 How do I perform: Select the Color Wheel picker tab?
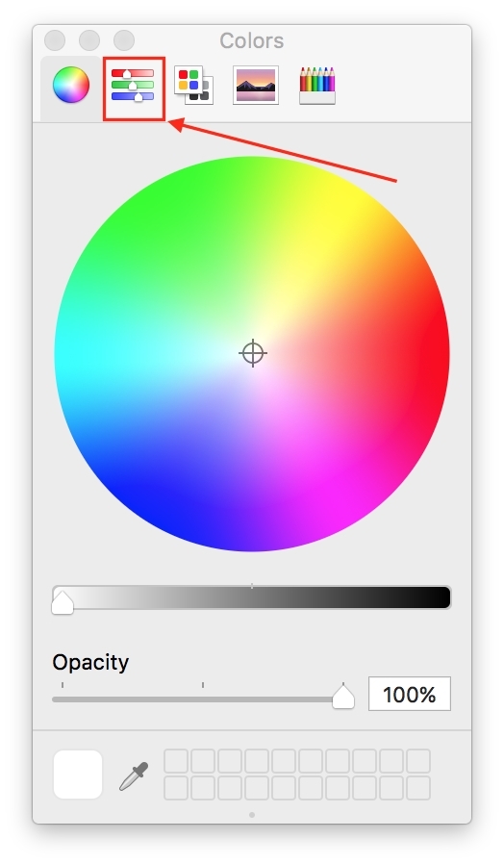tap(71, 85)
